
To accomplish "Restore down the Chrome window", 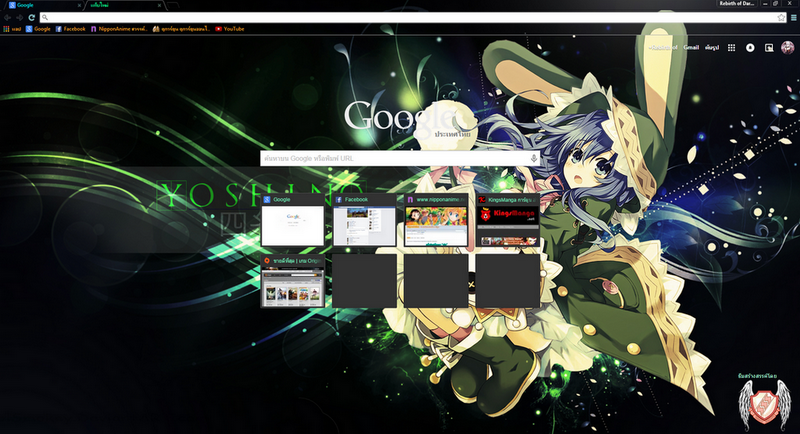I will [x=775, y=4].
